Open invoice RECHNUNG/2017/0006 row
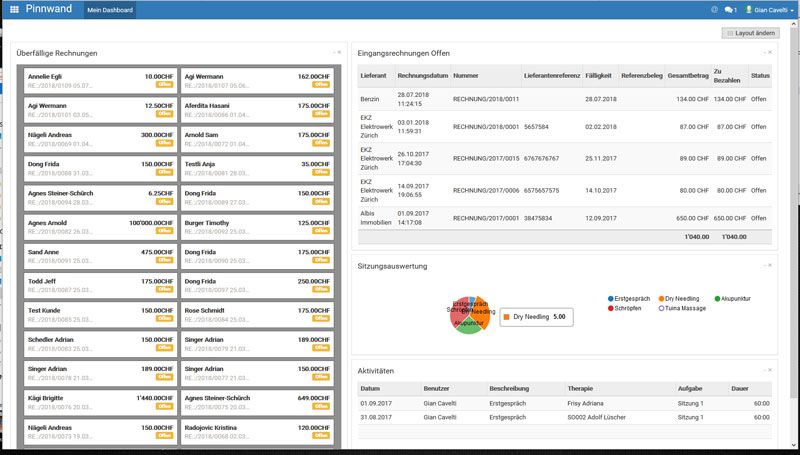The width and height of the screenshot is (800, 455). coord(564,190)
